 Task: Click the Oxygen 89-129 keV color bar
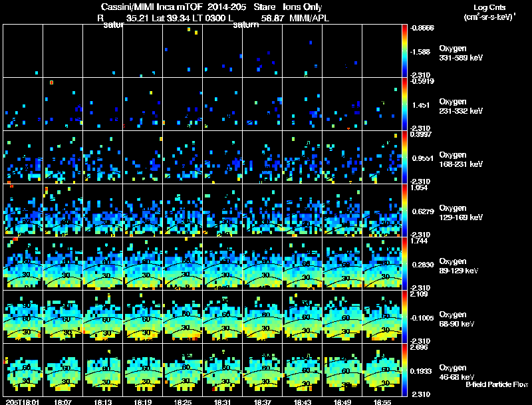coord(406,264)
